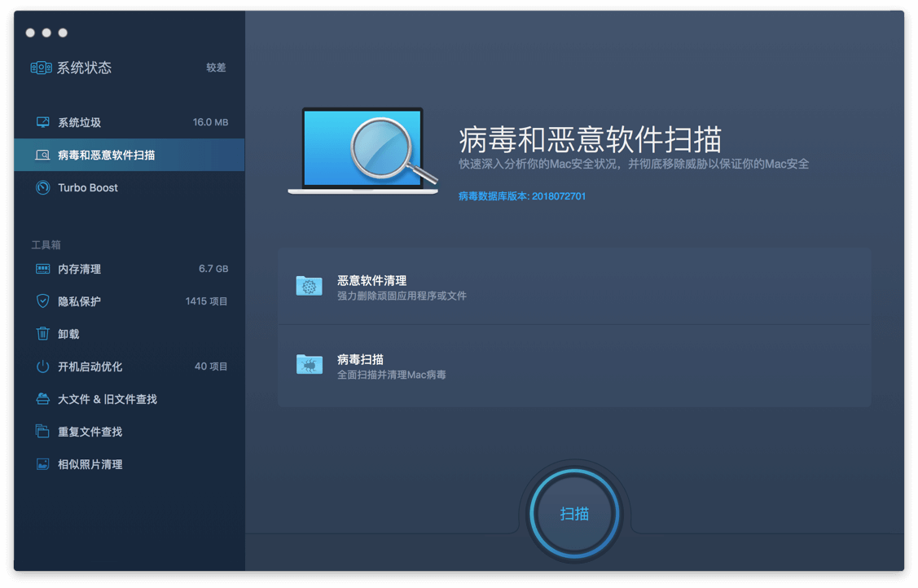Open 恶意软件清理 folder icon
The height and width of the screenshot is (588, 918).
pos(310,287)
